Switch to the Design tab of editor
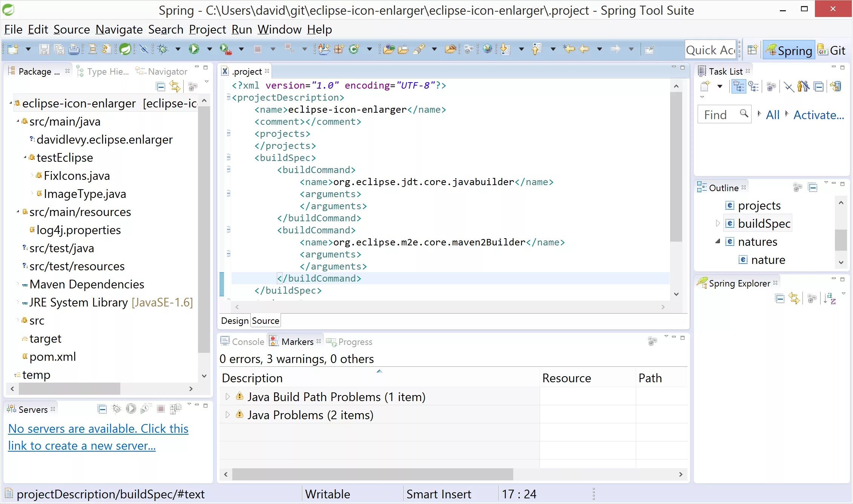Screen dimensions: 853x504 click(x=235, y=321)
